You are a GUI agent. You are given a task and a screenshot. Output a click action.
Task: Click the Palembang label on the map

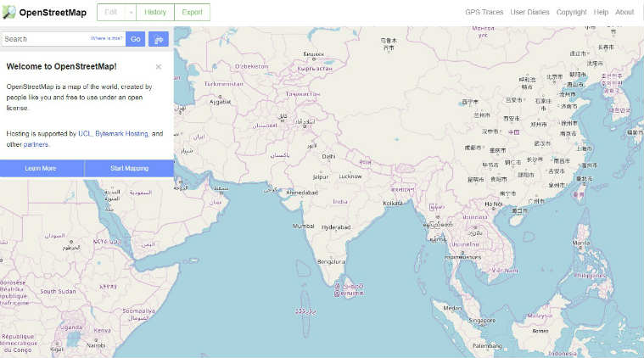[x=487, y=346]
